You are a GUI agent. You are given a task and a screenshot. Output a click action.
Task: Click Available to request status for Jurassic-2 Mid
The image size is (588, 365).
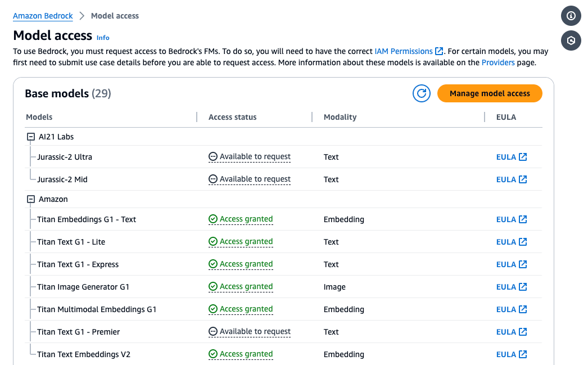click(x=250, y=179)
